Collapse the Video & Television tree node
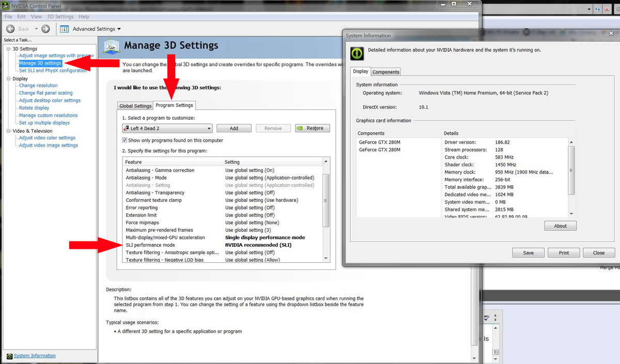 (x=8, y=131)
